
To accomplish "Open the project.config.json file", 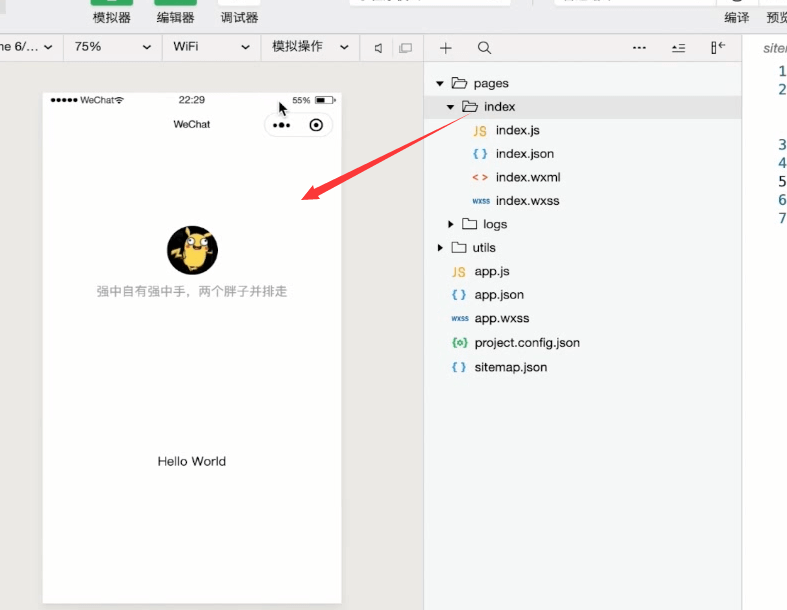I will 527,343.
